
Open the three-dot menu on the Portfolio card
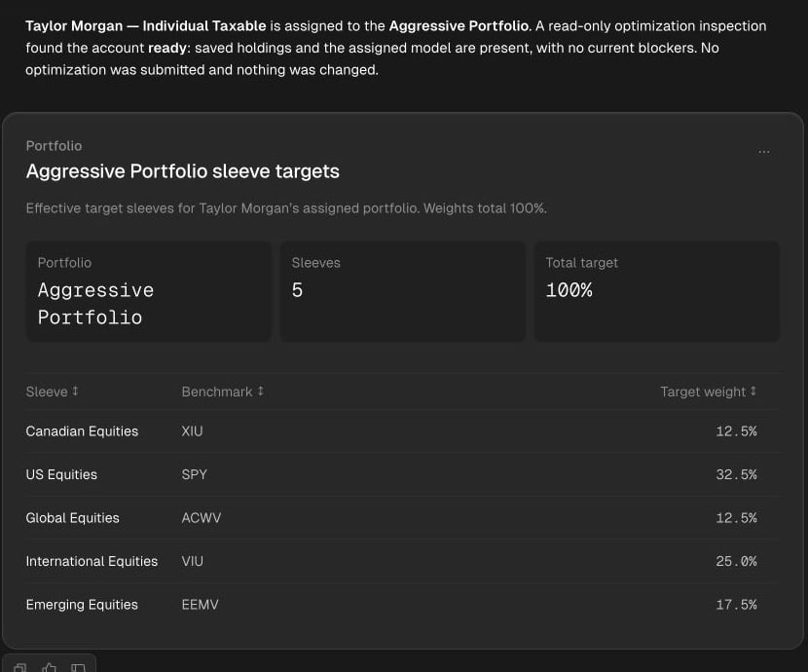(763, 152)
